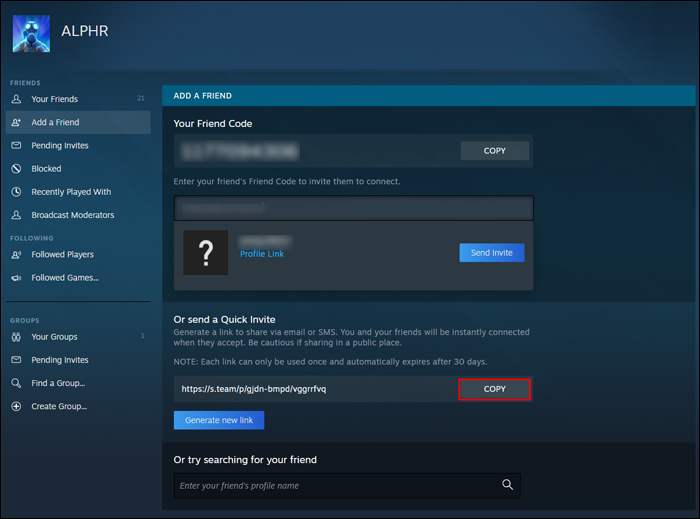This screenshot has width=700, height=519.
Task: Click the friend code entry field
Action: pyautogui.click(x=354, y=208)
